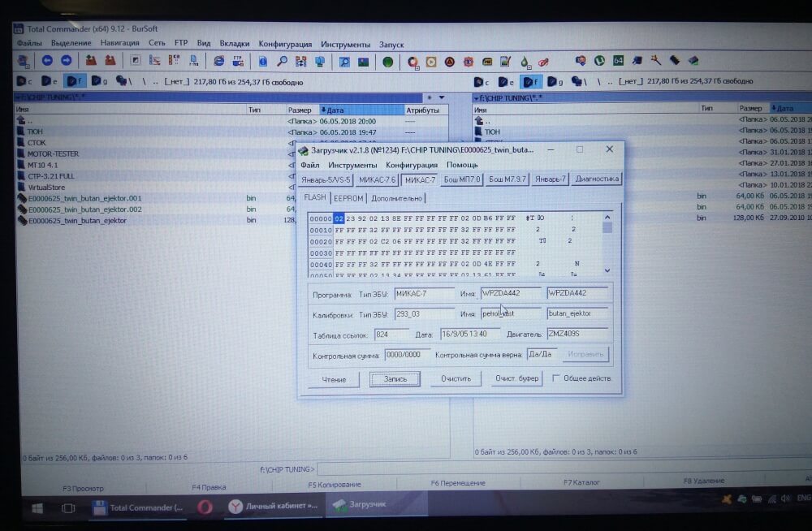This screenshot has height=531, width=812.
Task: Click the green 64 icon on the toolbar
Action: tap(618, 61)
